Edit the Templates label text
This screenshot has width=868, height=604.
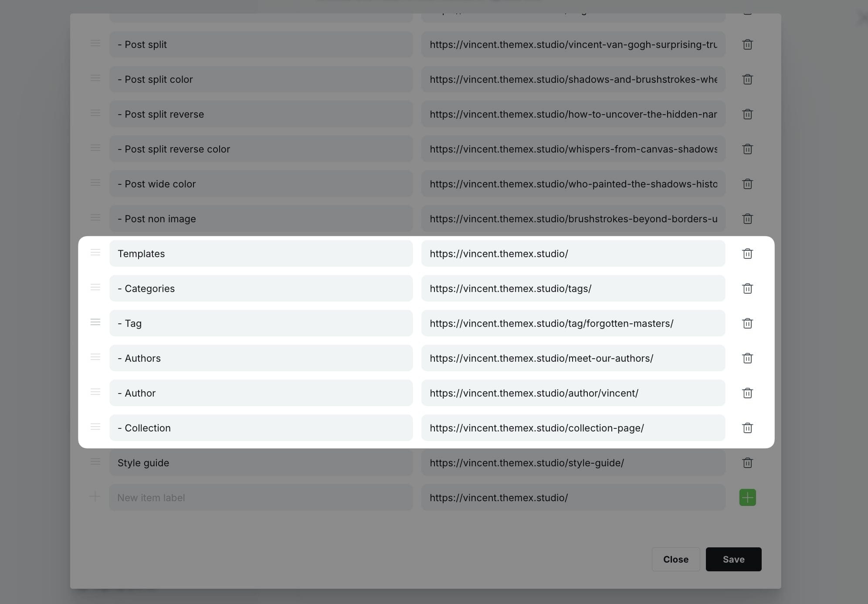(261, 253)
